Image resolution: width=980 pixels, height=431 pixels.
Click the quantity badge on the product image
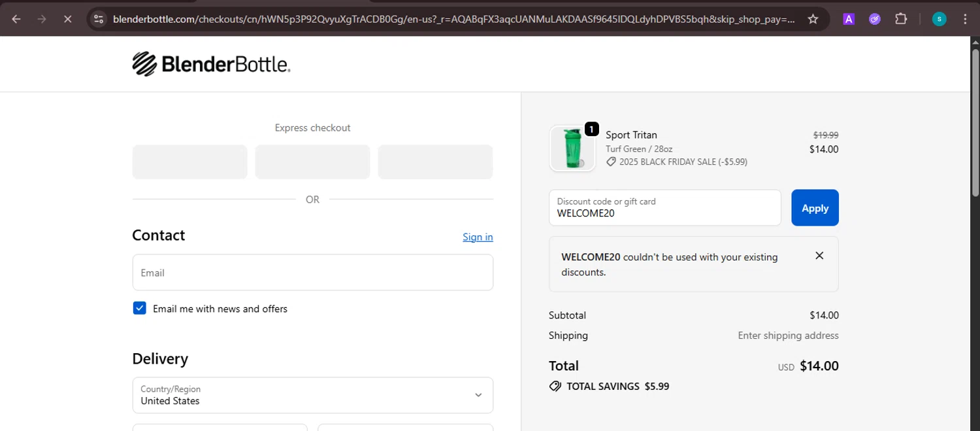[591, 129]
